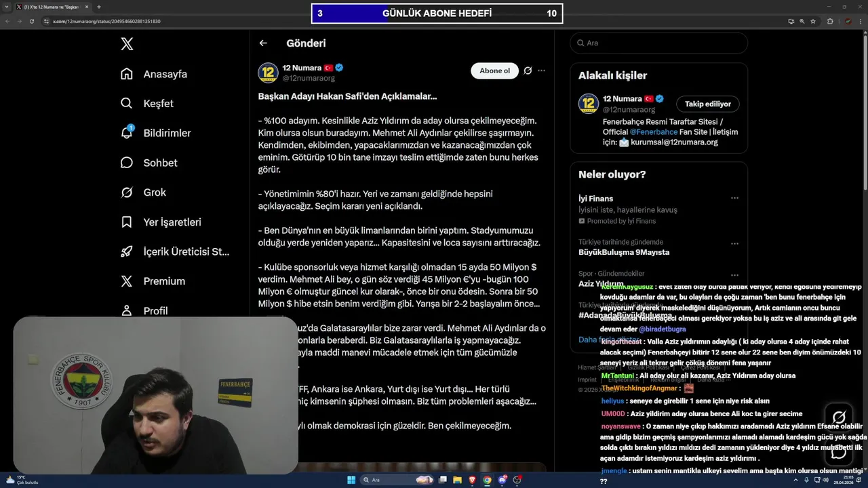Click the Abone ol button
The image size is (868, 488).
click(494, 70)
